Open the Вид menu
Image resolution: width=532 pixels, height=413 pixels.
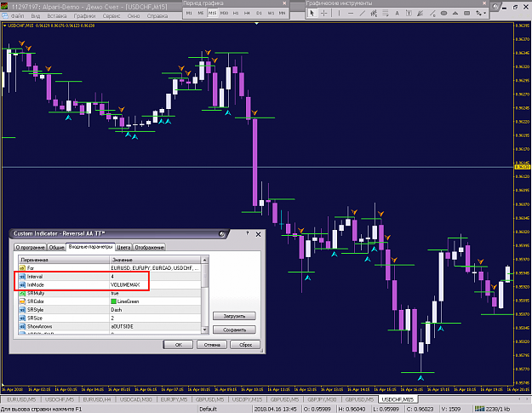(x=35, y=16)
